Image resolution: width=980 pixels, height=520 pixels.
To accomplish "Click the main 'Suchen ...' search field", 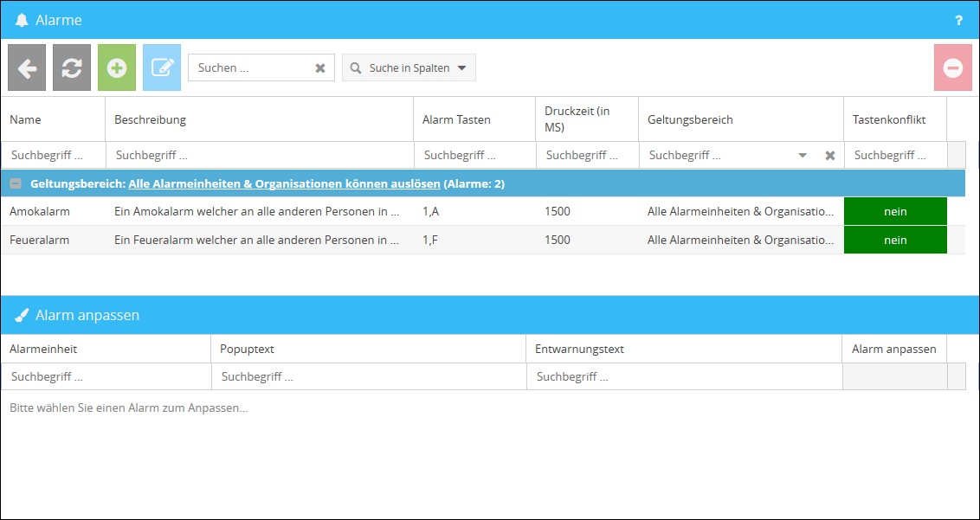I will tap(251, 67).
